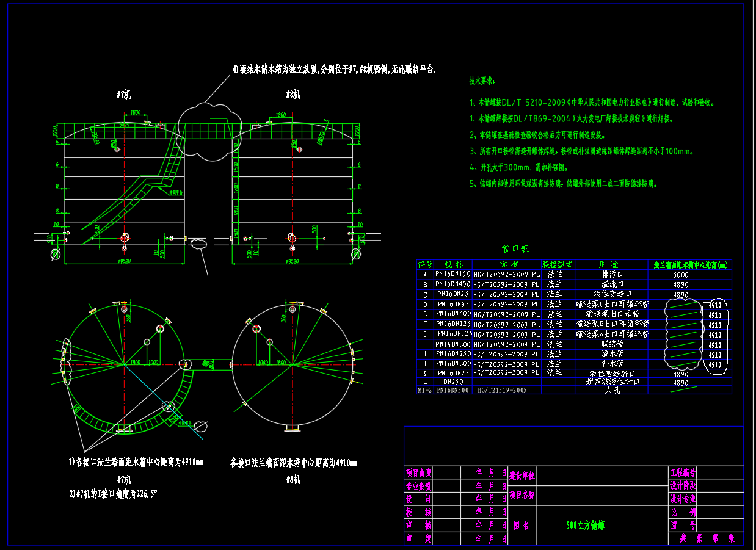Viewport: 756px width, 550px height.
Task: Click the 图名 label in title block
Action: coord(521,525)
